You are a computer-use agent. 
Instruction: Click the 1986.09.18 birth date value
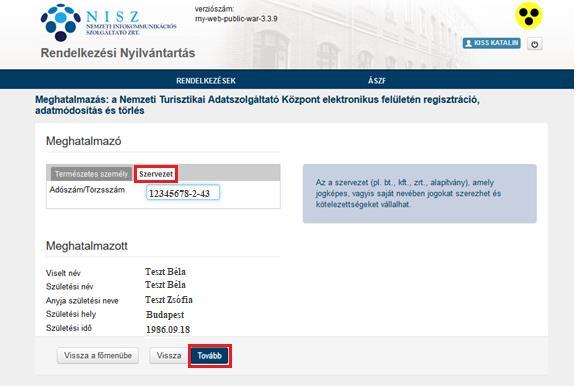click(x=168, y=329)
